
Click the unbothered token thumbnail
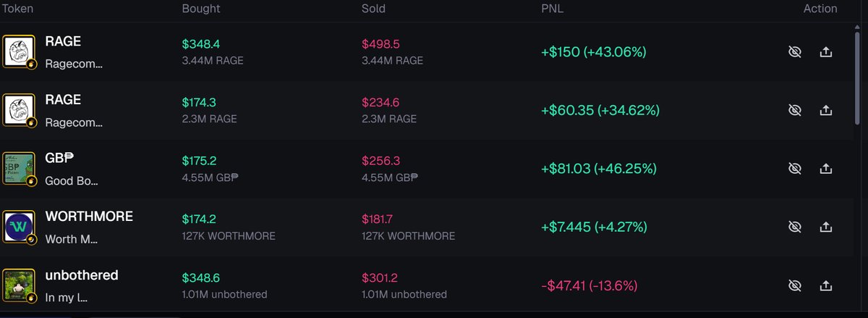coord(20,285)
